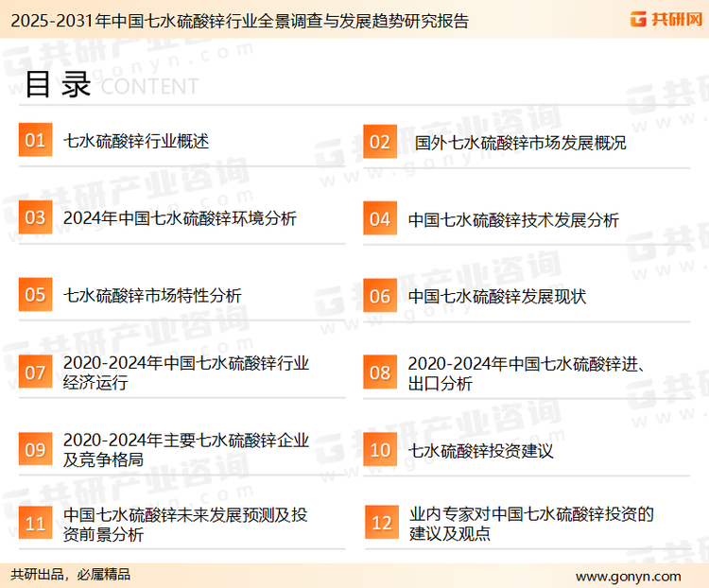Screen dimensions: 709x588
Task: Open chapter 中国七水硫酸锌未来发展预测及投资前景分析
Action: click(x=185, y=525)
